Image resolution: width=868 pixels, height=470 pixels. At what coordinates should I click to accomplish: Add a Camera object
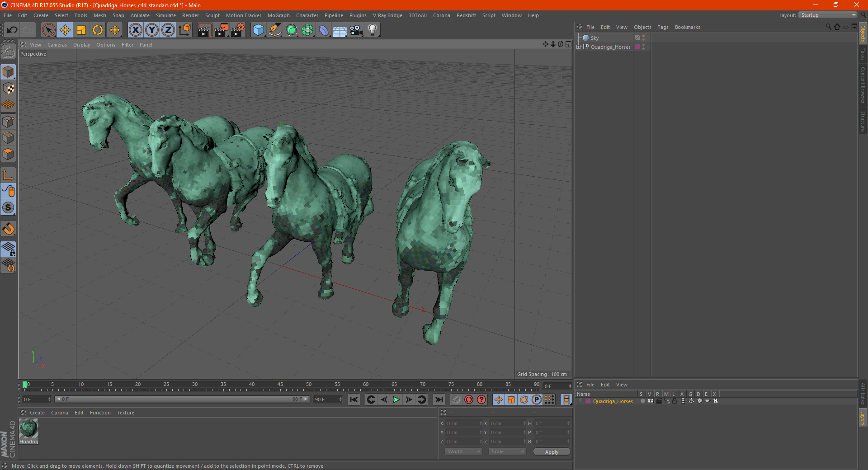tap(356, 30)
